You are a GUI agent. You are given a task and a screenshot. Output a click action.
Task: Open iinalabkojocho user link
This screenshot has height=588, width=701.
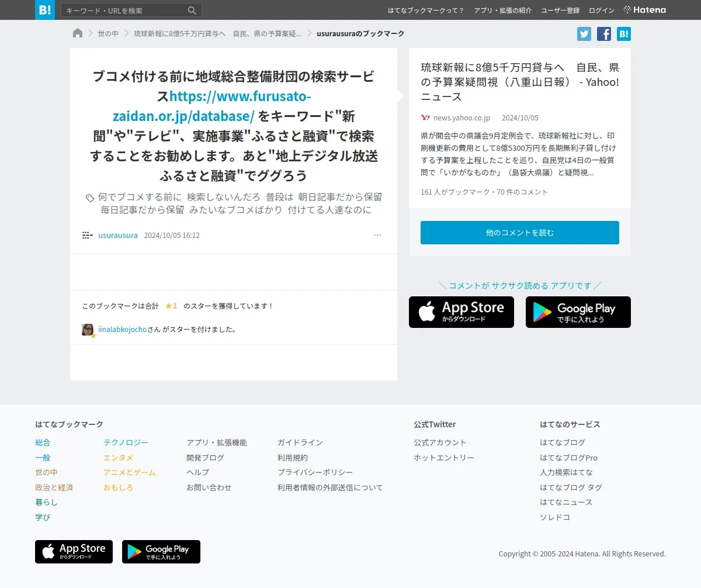click(x=123, y=330)
